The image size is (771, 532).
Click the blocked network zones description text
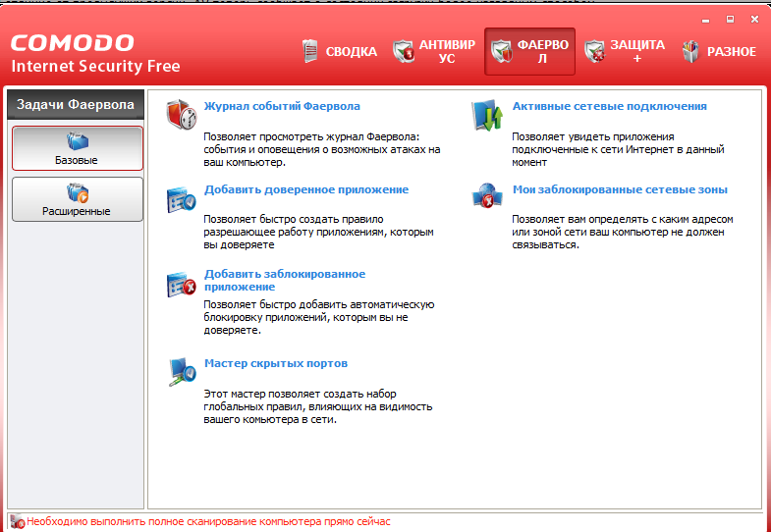coord(623,232)
